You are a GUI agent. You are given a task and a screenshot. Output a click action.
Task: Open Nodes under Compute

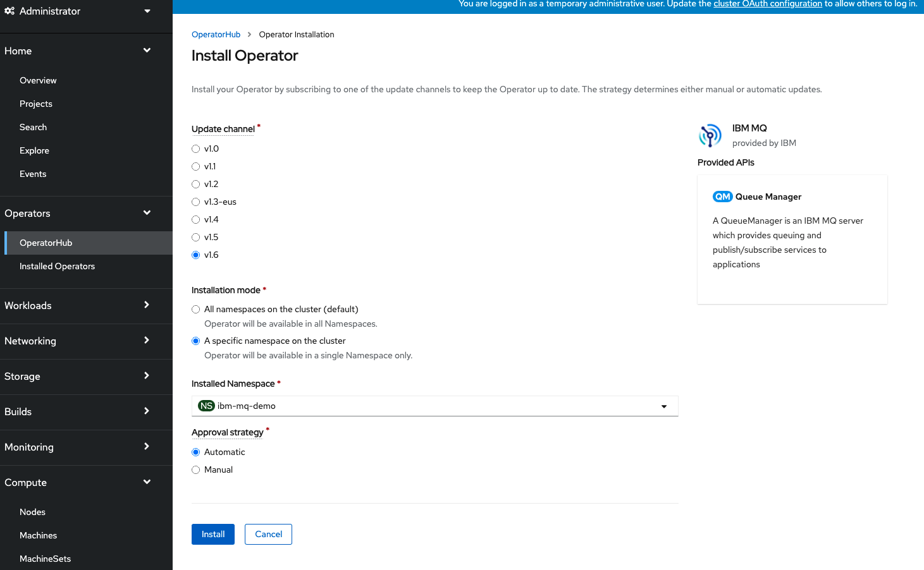coord(32,512)
